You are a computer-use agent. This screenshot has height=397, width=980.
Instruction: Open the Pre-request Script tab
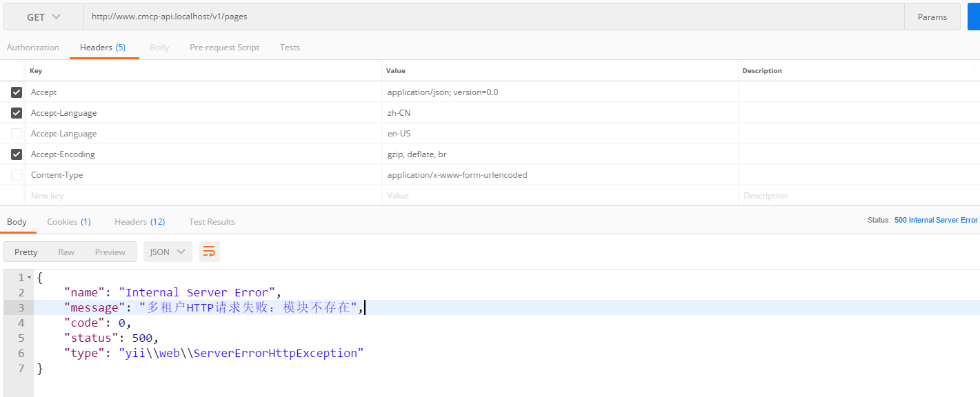point(224,48)
